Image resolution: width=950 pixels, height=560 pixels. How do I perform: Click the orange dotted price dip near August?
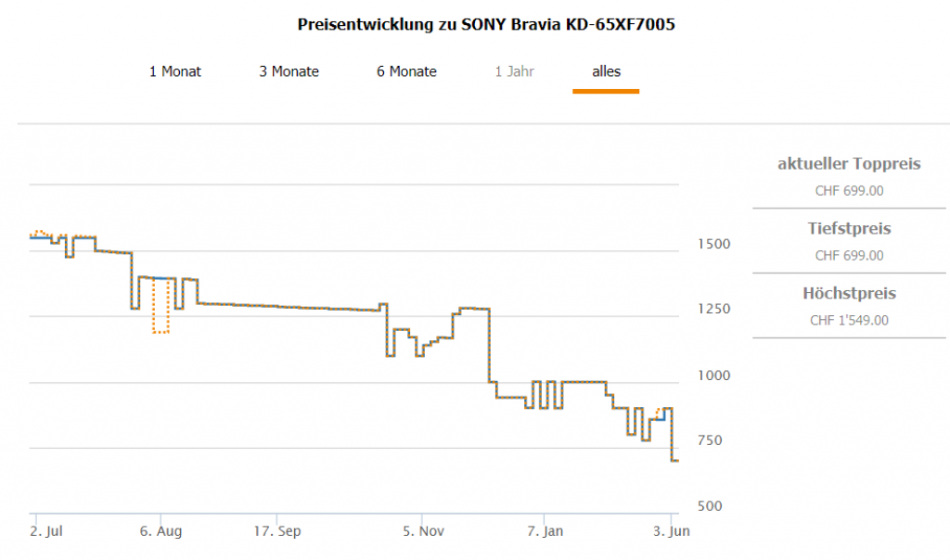161,331
